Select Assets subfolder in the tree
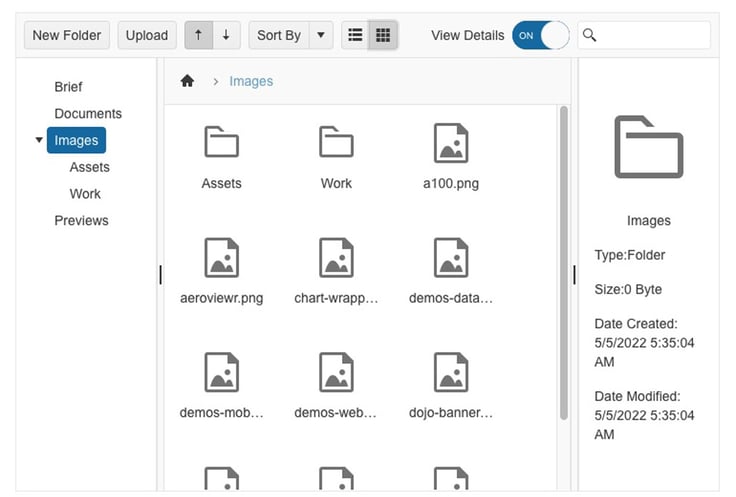 click(x=89, y=167)
